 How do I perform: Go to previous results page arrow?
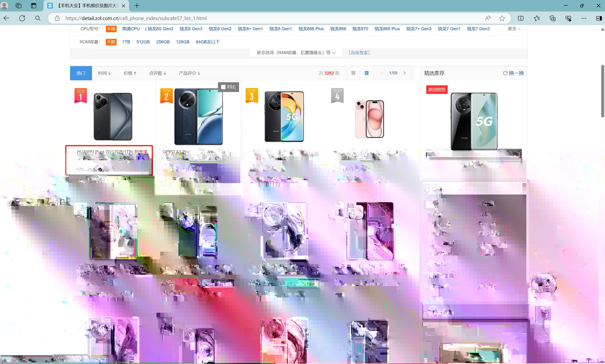(382, 73)
